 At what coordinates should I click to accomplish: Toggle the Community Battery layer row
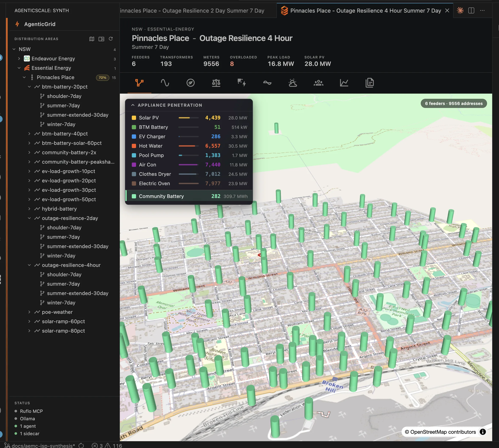pyautogui.click(x=189, y=196)
